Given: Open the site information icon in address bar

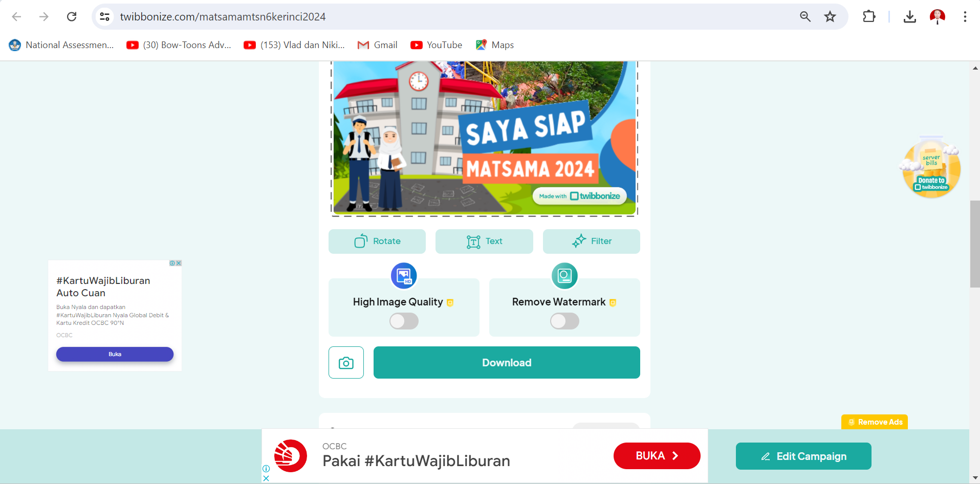Looking at the screenshot, I should (105, 17).
